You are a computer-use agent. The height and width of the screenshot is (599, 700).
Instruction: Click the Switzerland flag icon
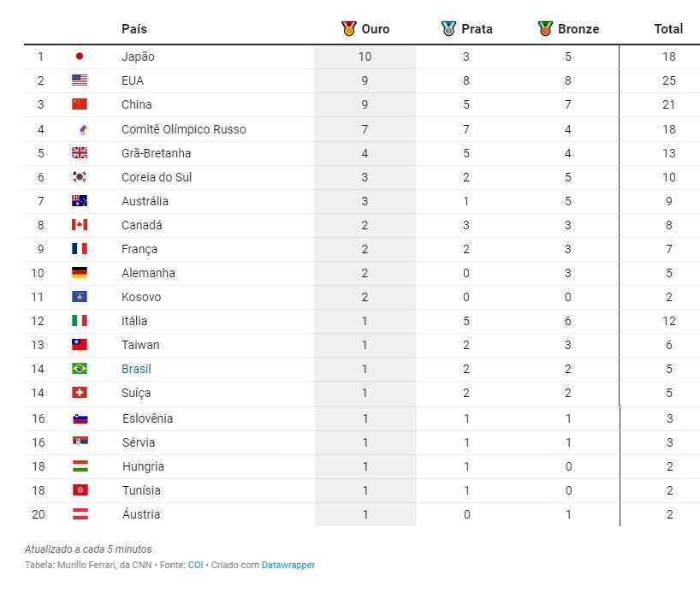point(80,393)
